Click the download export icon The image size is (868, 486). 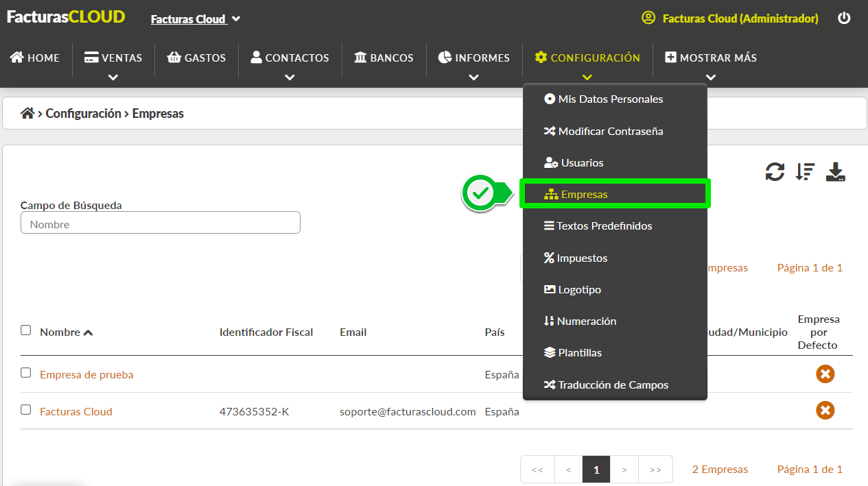tap(835, 171)
